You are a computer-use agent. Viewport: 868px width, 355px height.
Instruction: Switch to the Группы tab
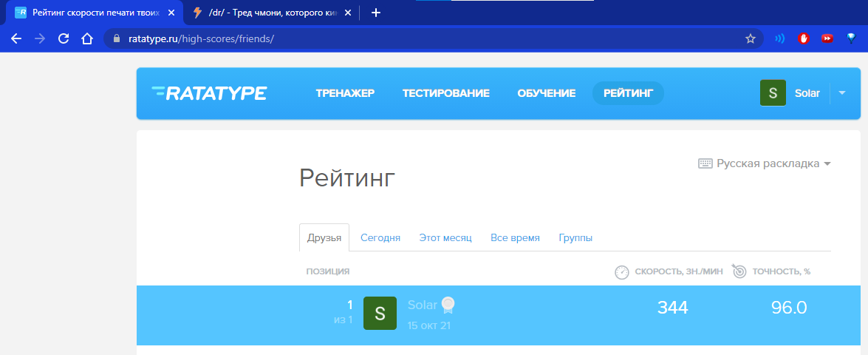point(575,237)
